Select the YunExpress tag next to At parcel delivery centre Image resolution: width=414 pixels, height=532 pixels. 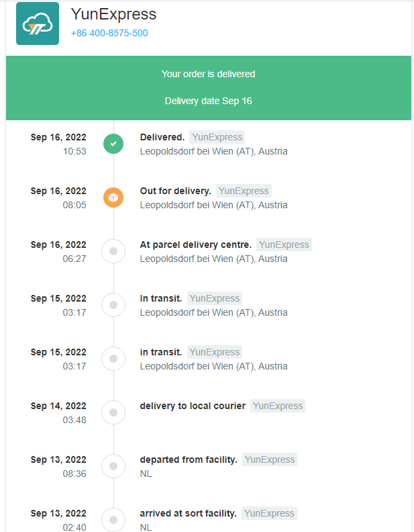pyautogui.click(x=284, y=245)
